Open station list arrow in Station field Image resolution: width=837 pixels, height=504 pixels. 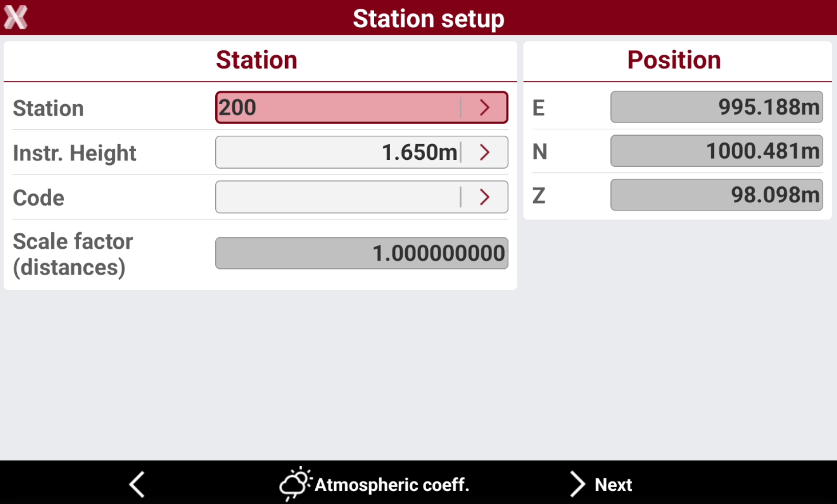coord(485,108)
